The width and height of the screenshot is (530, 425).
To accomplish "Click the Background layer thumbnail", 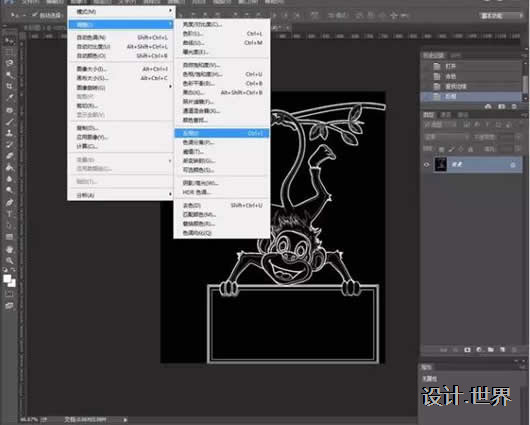I will 440,165.
